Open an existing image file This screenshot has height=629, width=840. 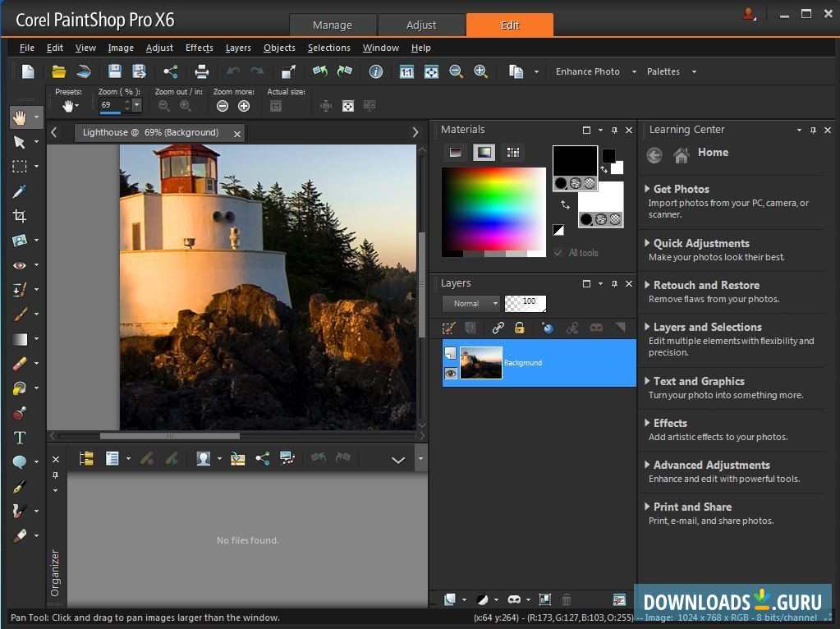click(x=57, y=71)
